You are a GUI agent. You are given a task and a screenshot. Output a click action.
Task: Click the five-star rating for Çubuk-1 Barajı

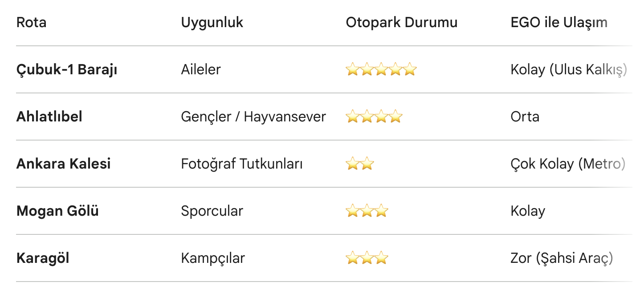[381, 70]
